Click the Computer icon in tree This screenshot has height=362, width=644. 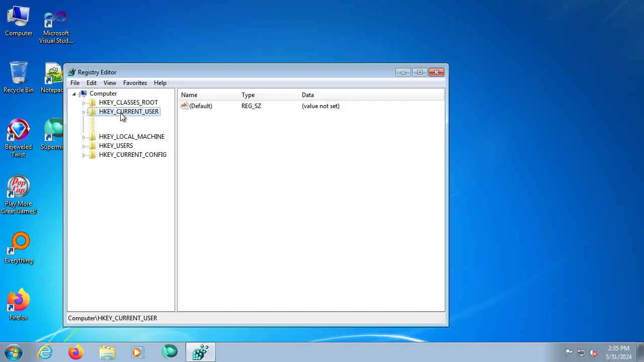tap(83, 94)
